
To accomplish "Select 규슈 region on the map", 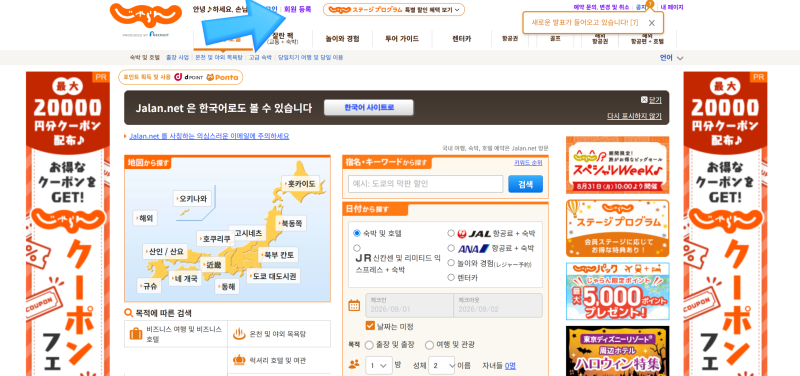I will (149, 286).
